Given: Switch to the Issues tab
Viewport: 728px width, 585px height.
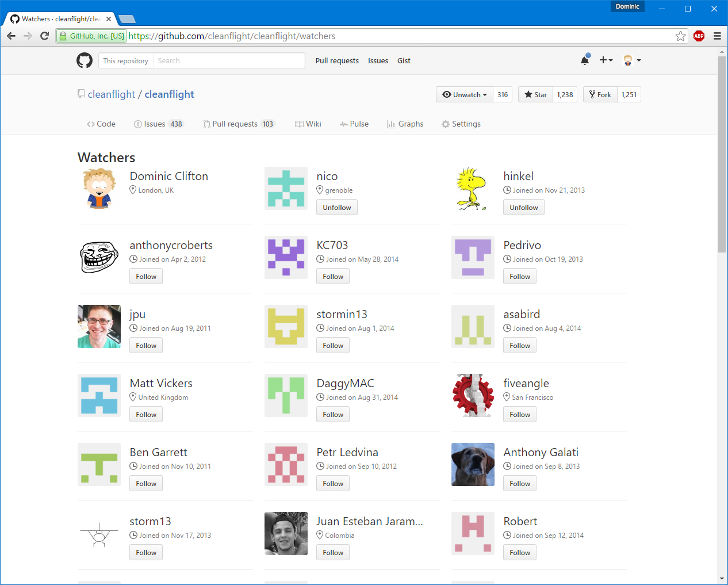Looking at the screenshot, I should pos(159,124).
